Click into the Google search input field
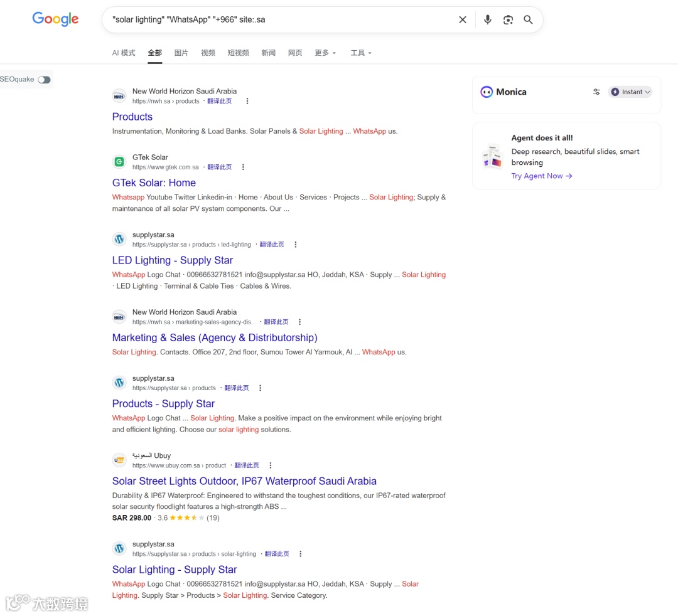This screenshot has height=616, width=678. click(281, 19)
